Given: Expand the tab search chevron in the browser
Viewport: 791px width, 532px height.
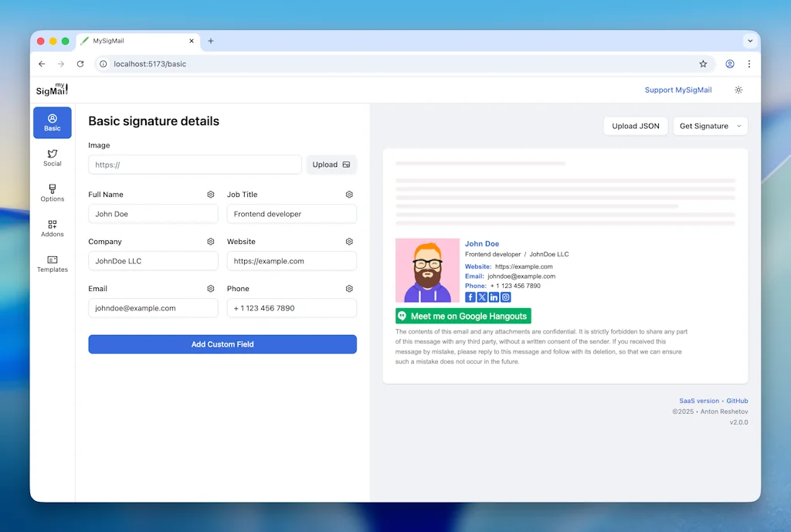Looking at the screenshot, I should click(x=750, y=41).
